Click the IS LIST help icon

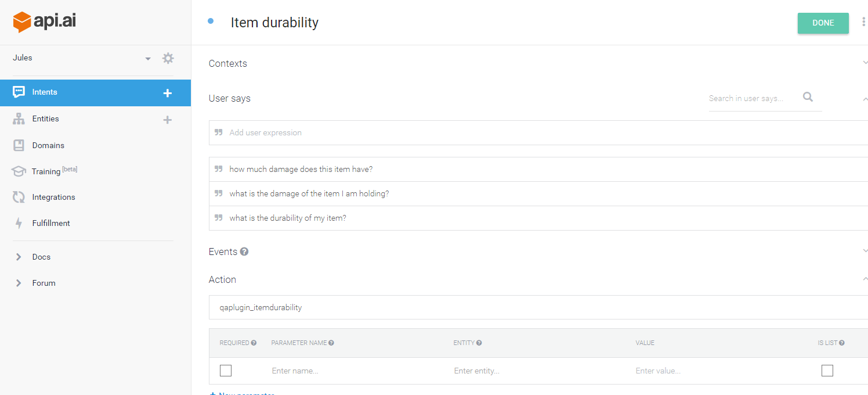[841, 343]
